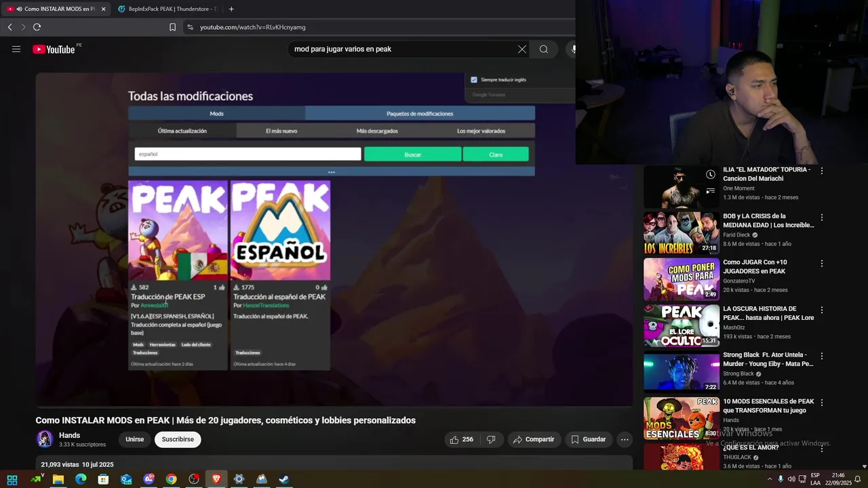Bookmark this page using the bookmark icon
The width and height of the screenshot is (868, 488).
coord(172,27)
